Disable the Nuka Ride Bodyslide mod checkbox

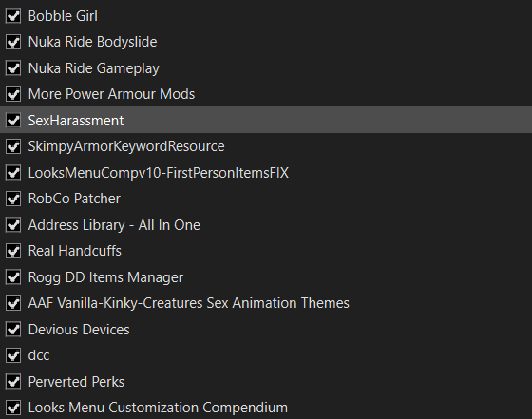13,42
